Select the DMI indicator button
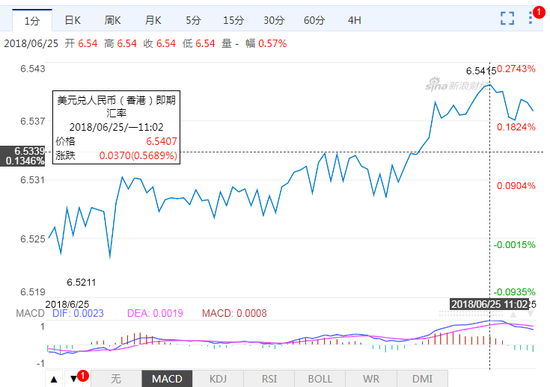 [x=422, y=379]
